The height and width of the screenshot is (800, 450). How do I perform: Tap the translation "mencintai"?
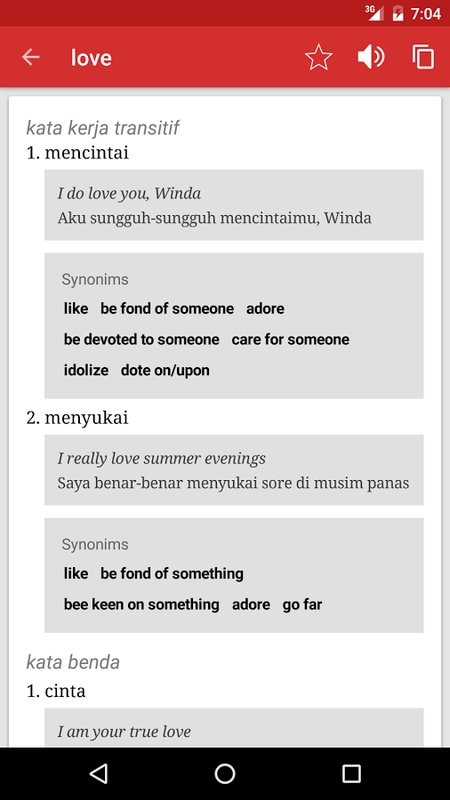point(87,153)
